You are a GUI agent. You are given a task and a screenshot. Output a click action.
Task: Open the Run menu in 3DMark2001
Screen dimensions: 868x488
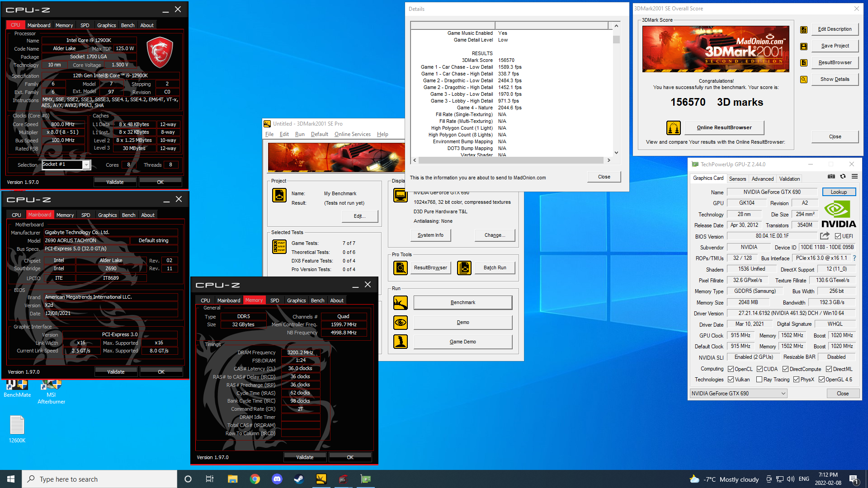point(300,134)
